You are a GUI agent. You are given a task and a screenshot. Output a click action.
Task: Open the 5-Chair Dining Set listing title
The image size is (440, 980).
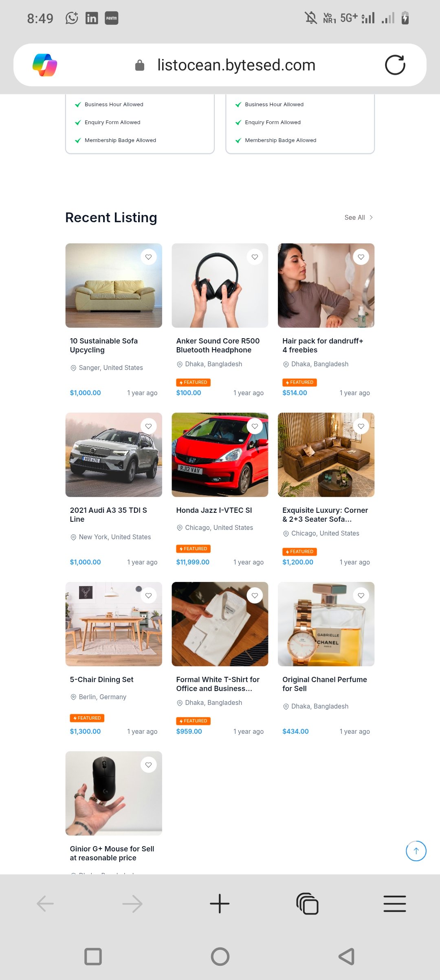pyautogui.click(x=101, y=679)
